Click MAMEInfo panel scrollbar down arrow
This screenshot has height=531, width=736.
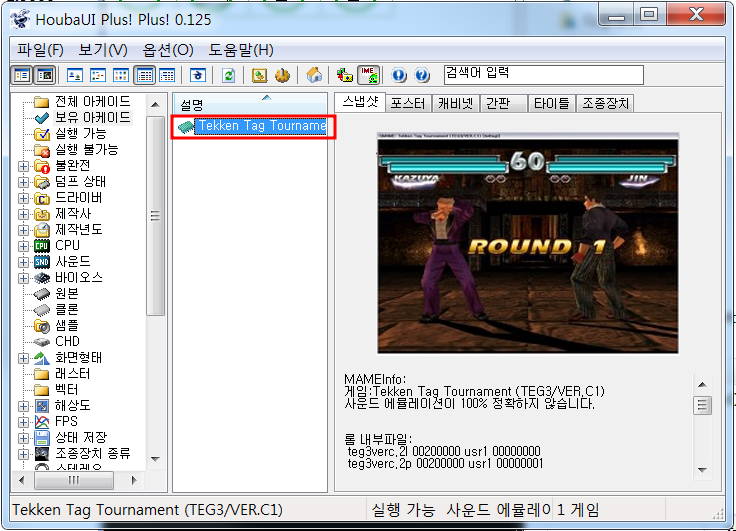[x=702, y=470]
